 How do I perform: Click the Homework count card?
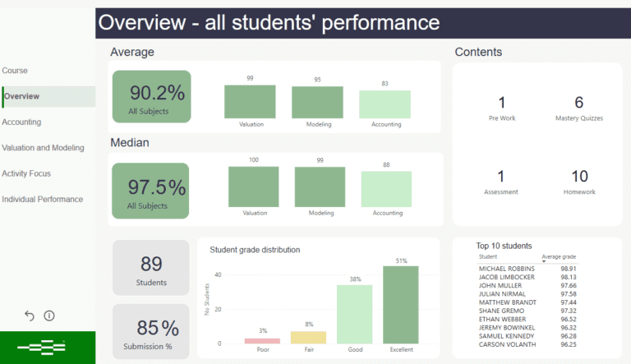click(x=579, y=182)
